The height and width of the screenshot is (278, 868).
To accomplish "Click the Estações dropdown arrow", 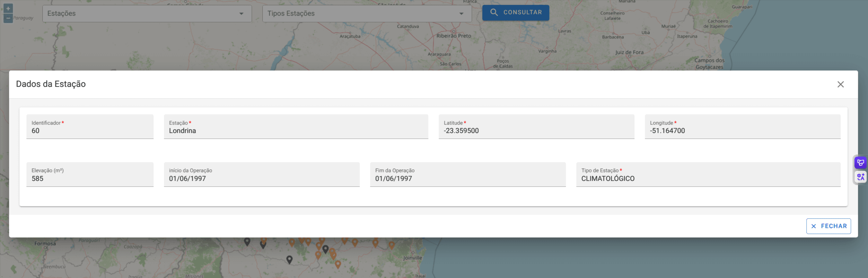I will 241,14.
